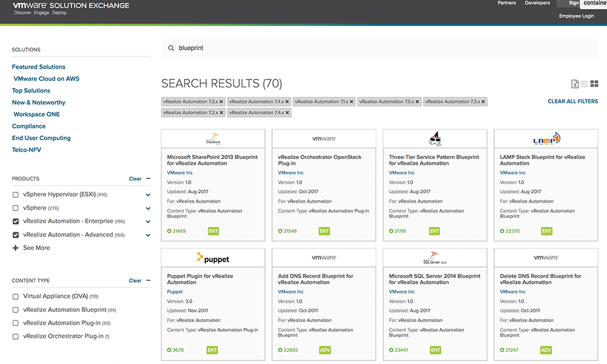Screen dimensions: 607x364
Task: Open the Puppet logo thumbnail
Action: point(213,258)
